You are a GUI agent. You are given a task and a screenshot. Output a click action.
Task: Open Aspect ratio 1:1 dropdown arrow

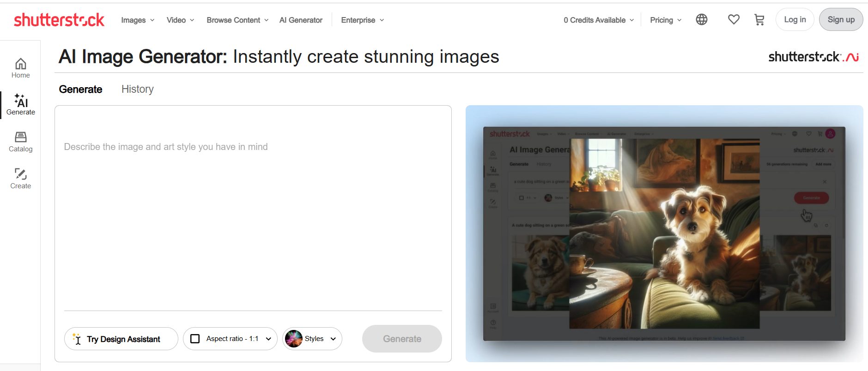pos(268,339)
